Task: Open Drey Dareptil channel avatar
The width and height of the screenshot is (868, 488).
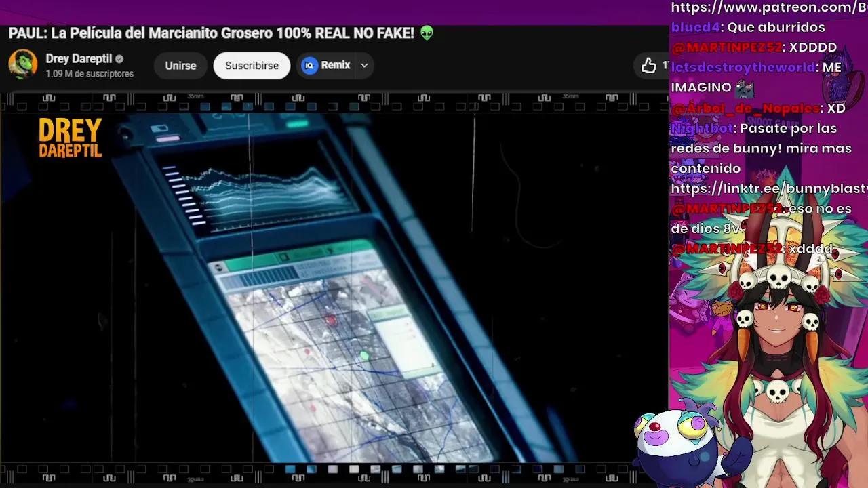Action: pos(22,65)
